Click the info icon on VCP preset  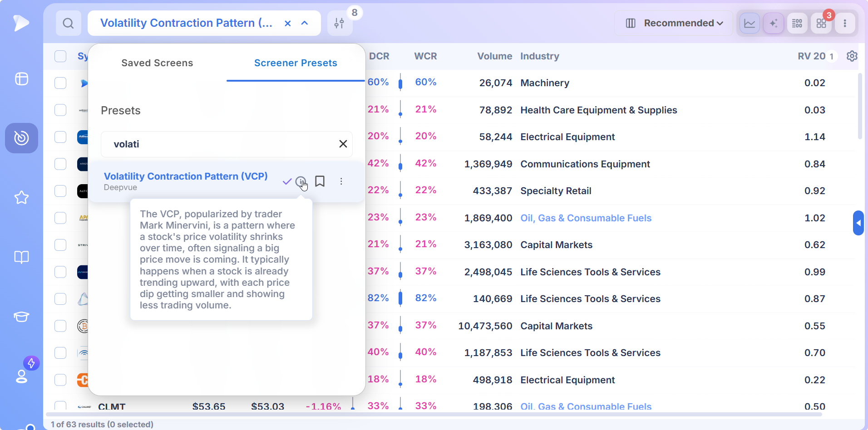301,181
